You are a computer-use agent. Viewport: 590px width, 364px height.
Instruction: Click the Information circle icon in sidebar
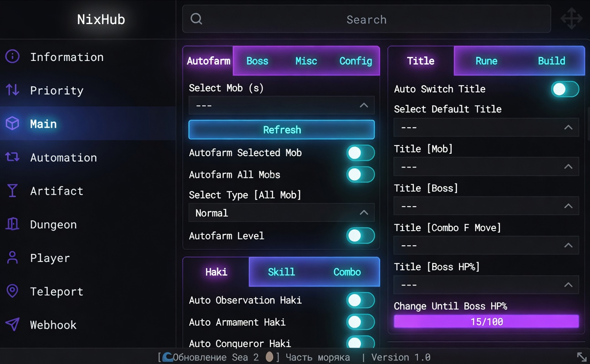12,57
